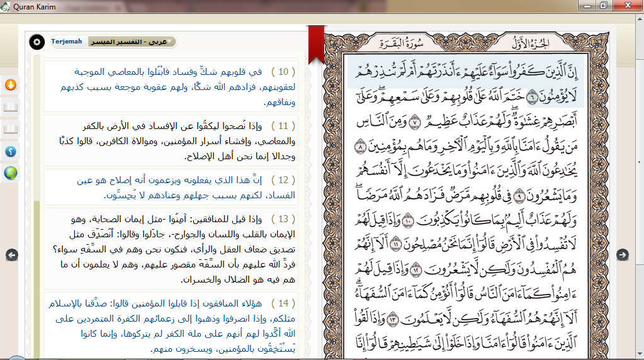
Task: Click the ayah 11 end marker
Action: coord(396,245)
